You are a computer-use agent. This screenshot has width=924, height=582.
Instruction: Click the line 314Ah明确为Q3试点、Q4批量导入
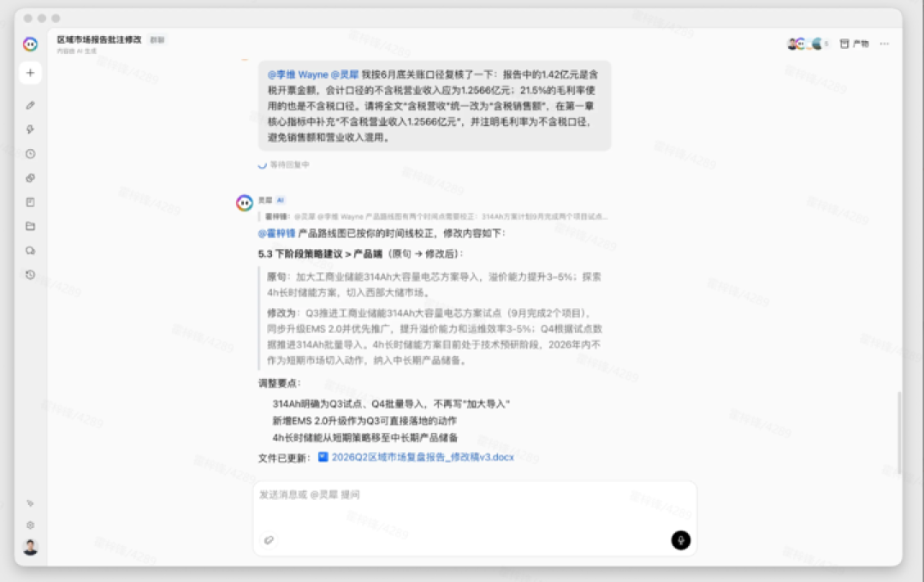point(391,404)
